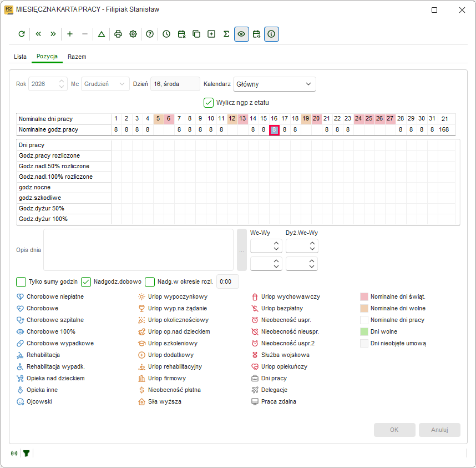Image resolution: width=476 pixels, height=468 pixels.
Task: Add new entry with plus icon
Action: 70,34
